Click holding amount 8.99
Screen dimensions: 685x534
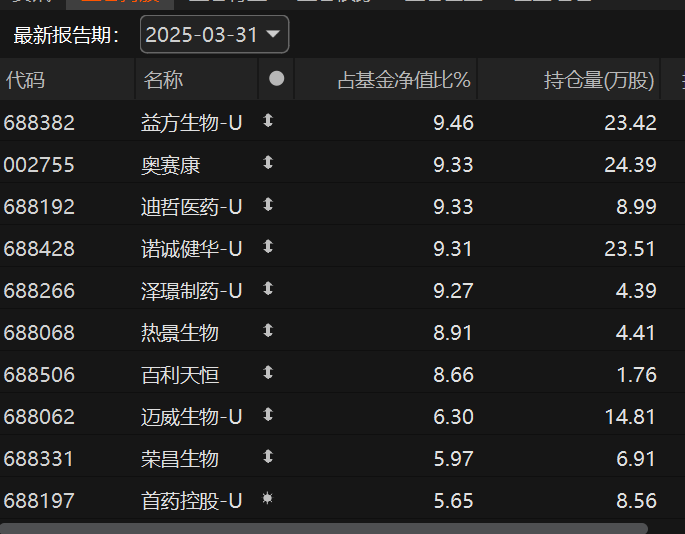pos(636,207)
